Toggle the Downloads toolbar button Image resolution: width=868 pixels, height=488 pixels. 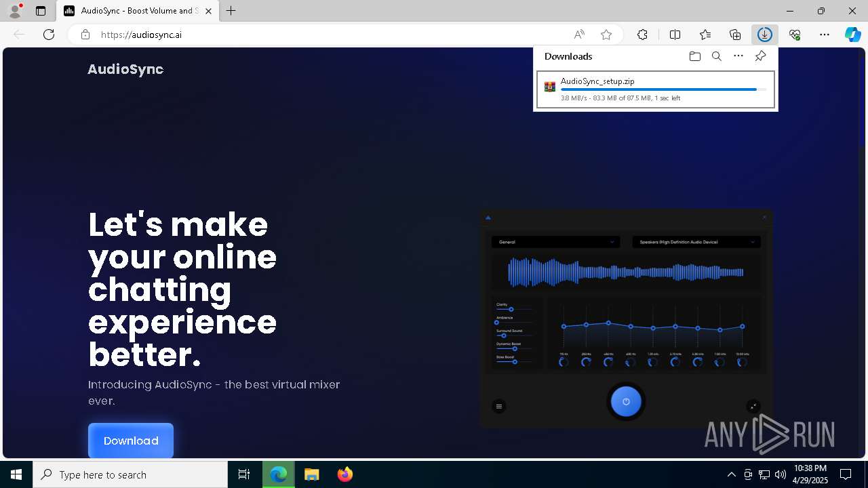tap(765, 35)
